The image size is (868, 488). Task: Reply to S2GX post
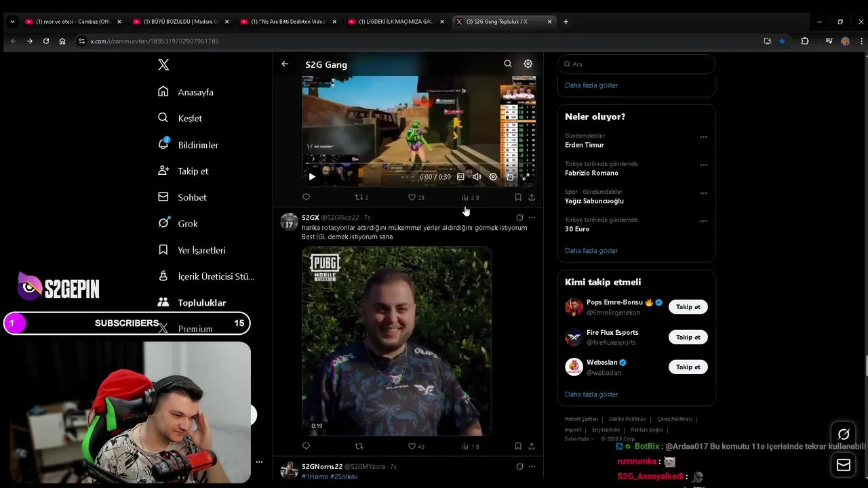[x=306, y=446]
